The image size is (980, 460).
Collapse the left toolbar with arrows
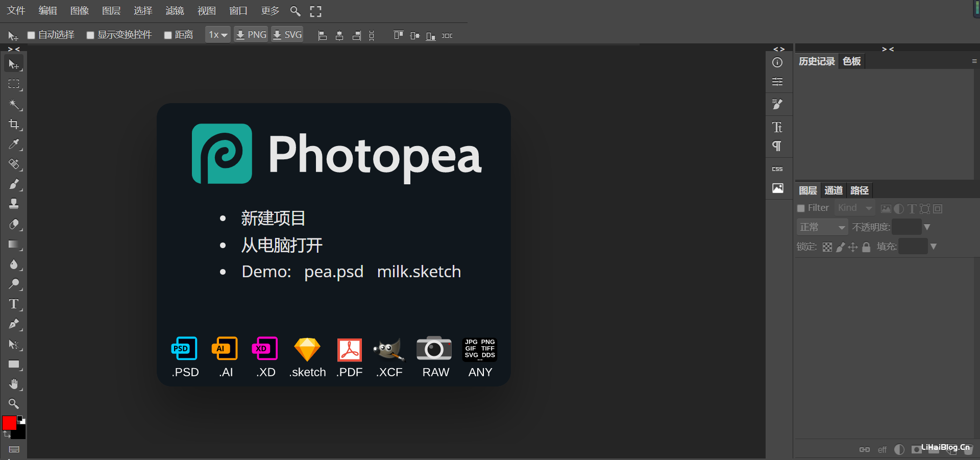tap(14, 49)
